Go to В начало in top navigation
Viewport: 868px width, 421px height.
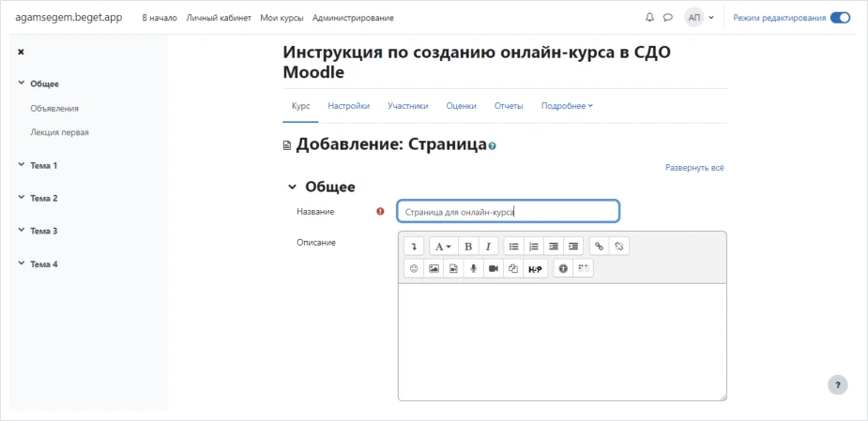pos(160,18)
